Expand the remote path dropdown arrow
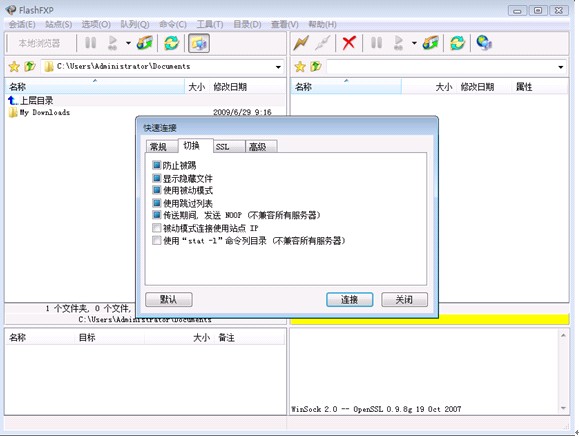Viewport: 579px width, 437px height. click(561, 67)
